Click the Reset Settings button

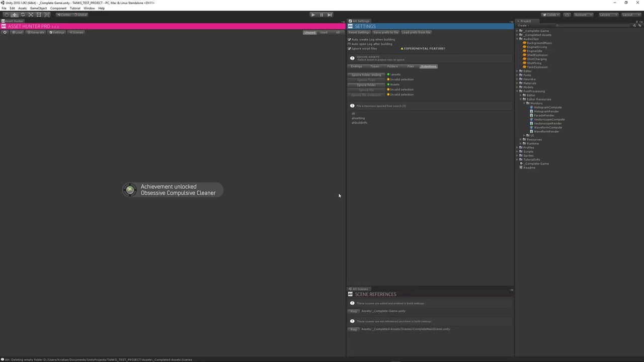(359, 33)
